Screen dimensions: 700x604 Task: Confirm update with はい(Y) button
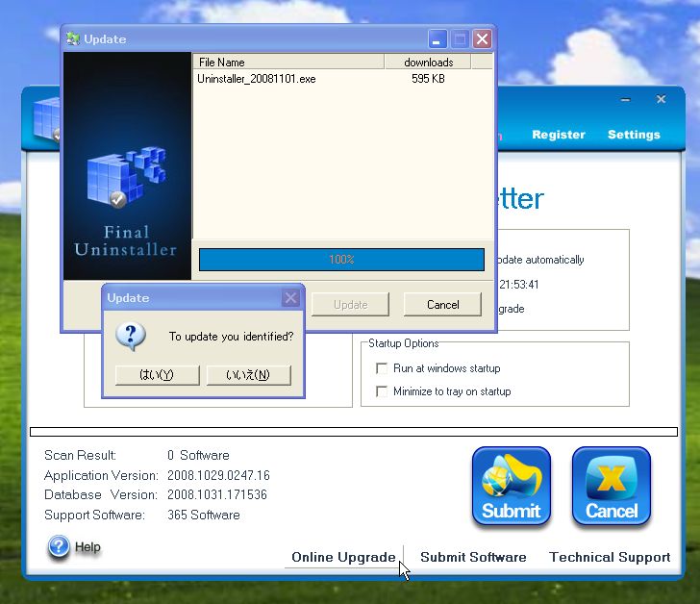click(157, 374)
